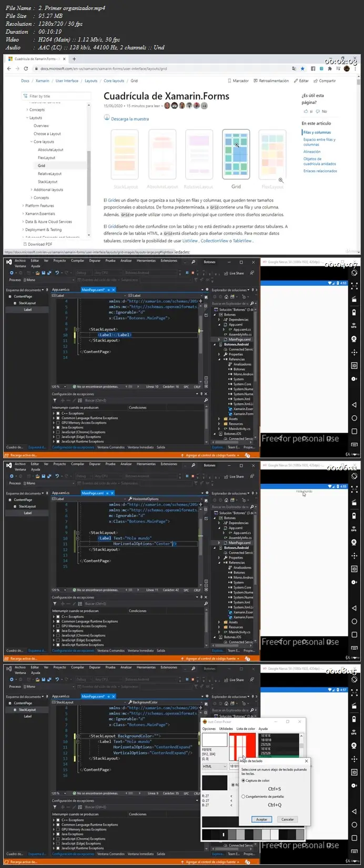Image resolution: width=364 pixels, height=868 pixels.
Task: Open Ayuda menu in Just Color Picker
Action: click(263, 729)
